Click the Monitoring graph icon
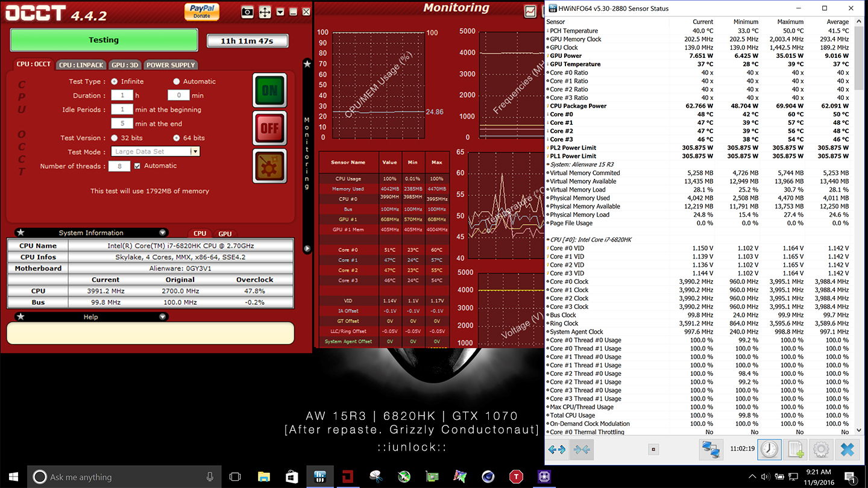The width and height of the screenshot is (868, 488). point(530,11)
